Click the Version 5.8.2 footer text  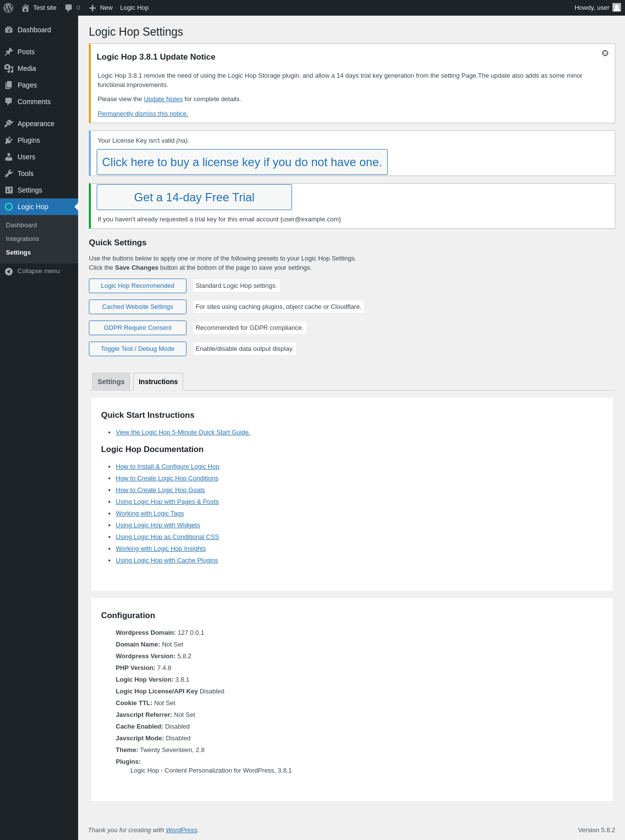click(597, 830)
